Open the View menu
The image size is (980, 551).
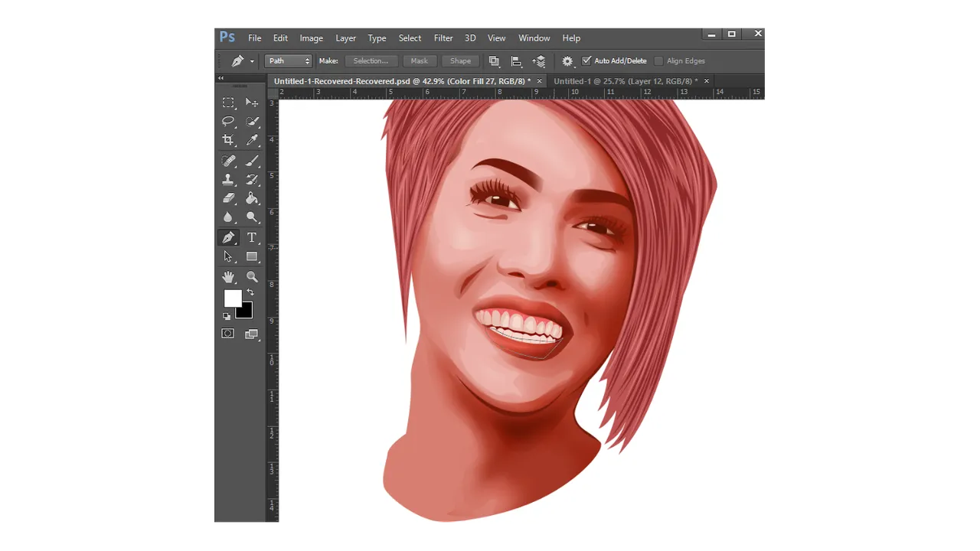pyautogui.click(x=497, y=38)
